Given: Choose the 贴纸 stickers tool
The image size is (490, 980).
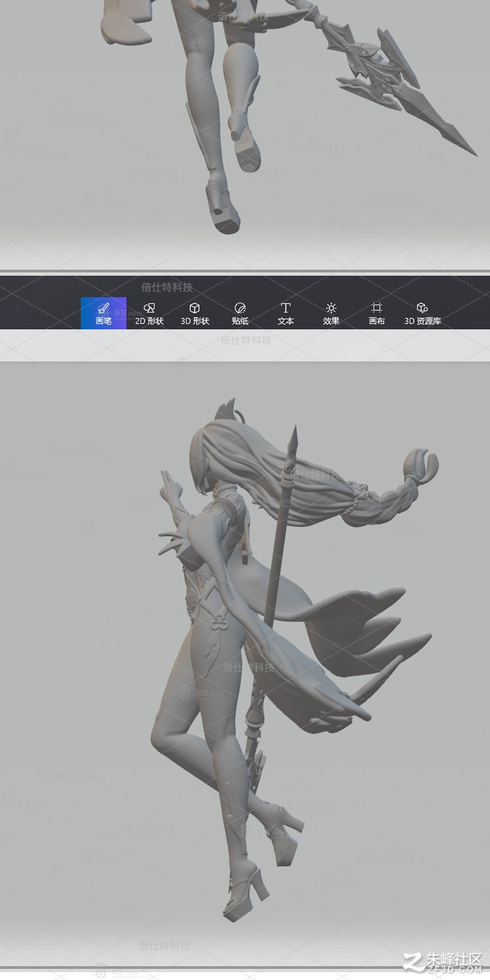Looking at the screenshot, I should (240, 313).
